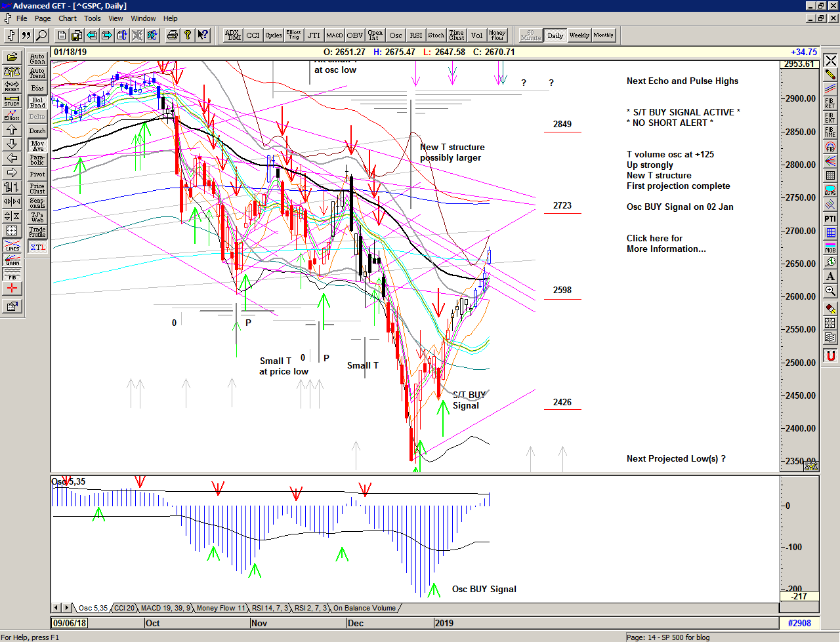Screen dimensions: 840x642
Task: Expand the Window menu
Action: coord(143,18)
